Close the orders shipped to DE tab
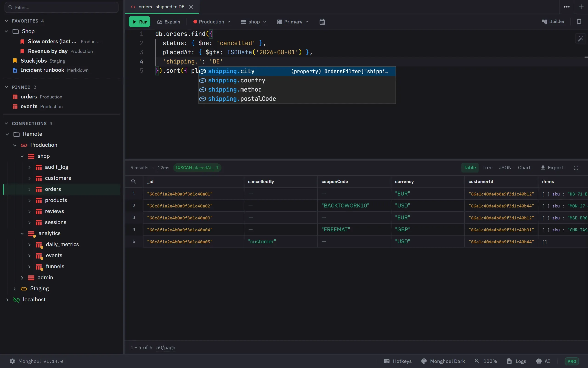Viewport: 588px width, 368px height. (191, 7)
